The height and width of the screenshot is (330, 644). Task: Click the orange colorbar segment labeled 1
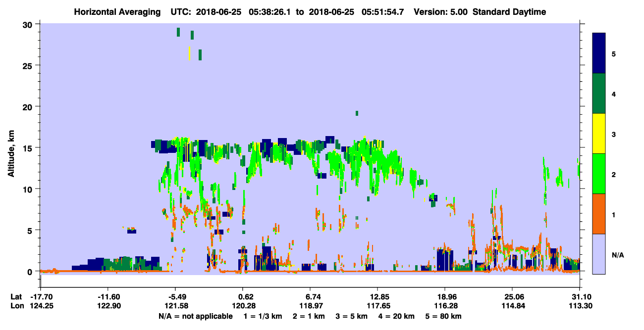pos(599,214)
